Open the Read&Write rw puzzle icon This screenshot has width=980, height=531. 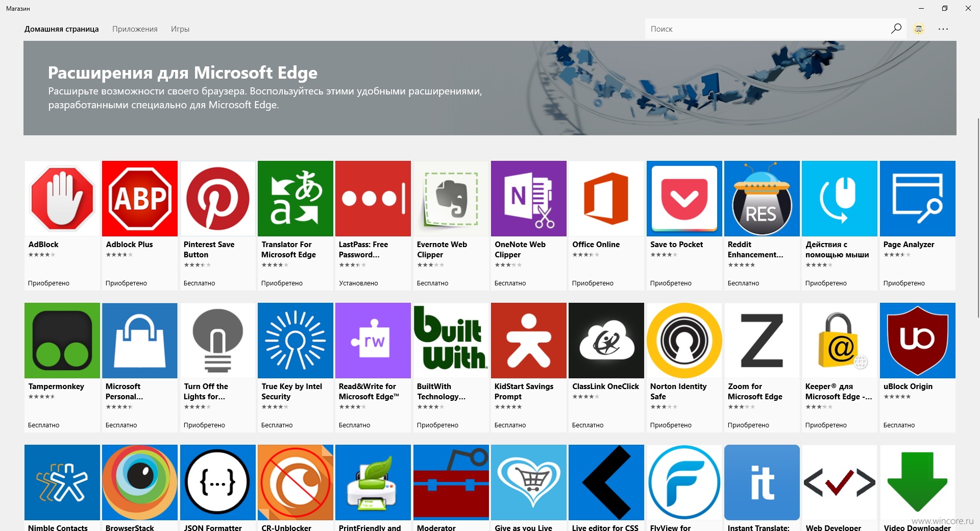373,341
